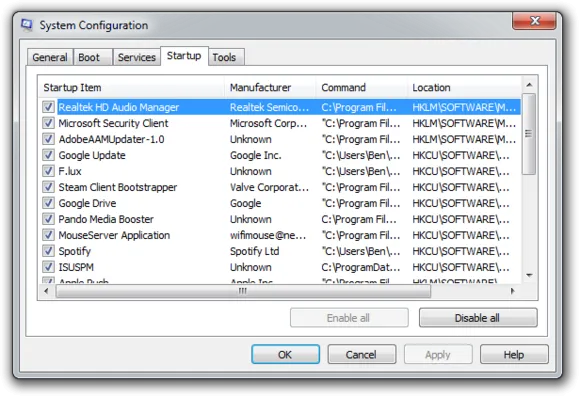The width and height of the screenshot is (580, 397).
Task: Click the Enable all button
Action: (349, 318)
